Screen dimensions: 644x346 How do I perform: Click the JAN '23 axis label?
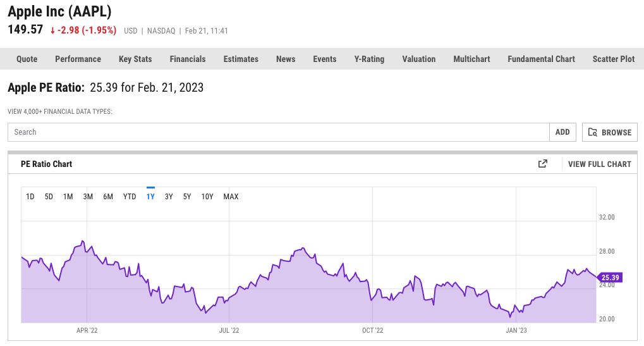coord(516,330)
